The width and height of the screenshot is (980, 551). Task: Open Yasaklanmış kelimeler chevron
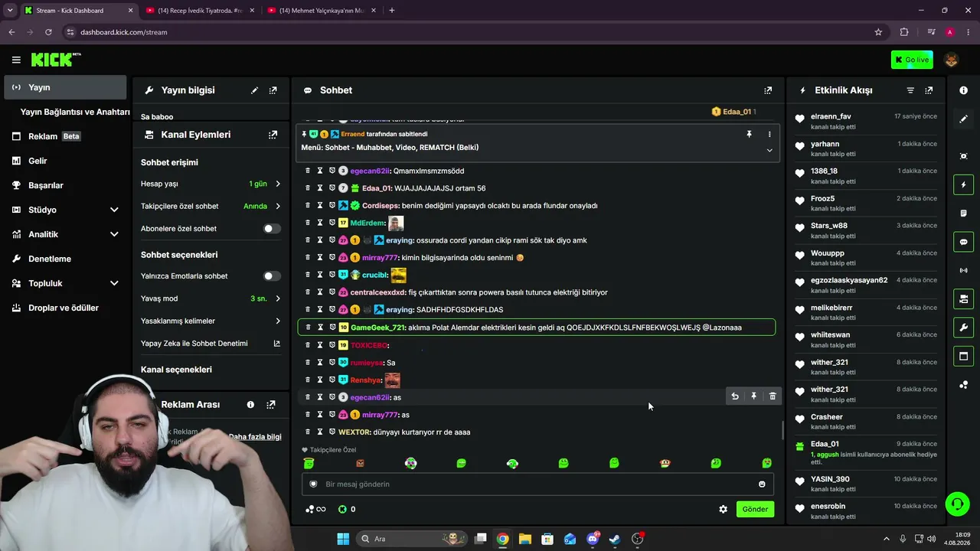tap(277, 321)
